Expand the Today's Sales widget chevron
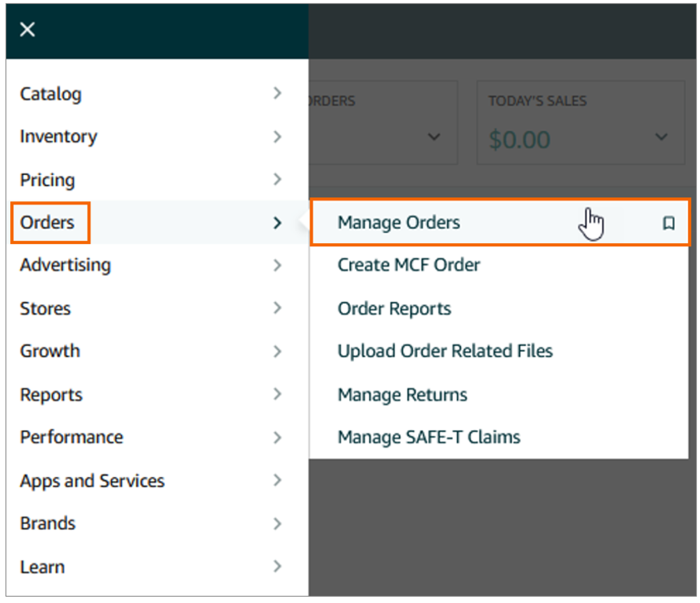 (x=661, y=137)
